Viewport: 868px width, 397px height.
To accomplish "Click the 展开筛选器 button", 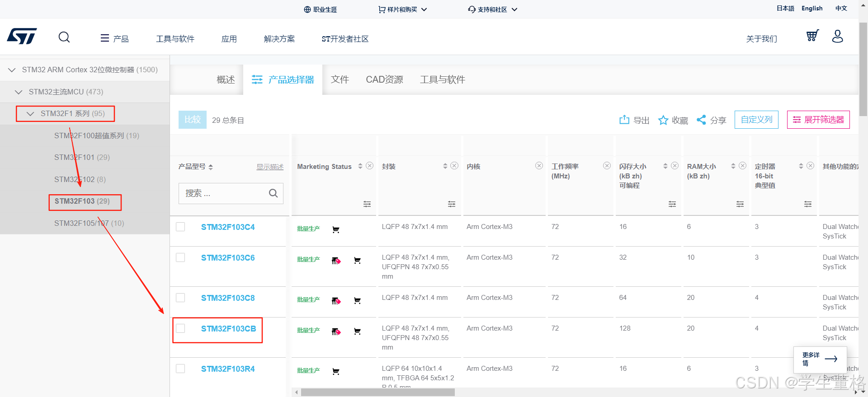I will tap(818, 120).
